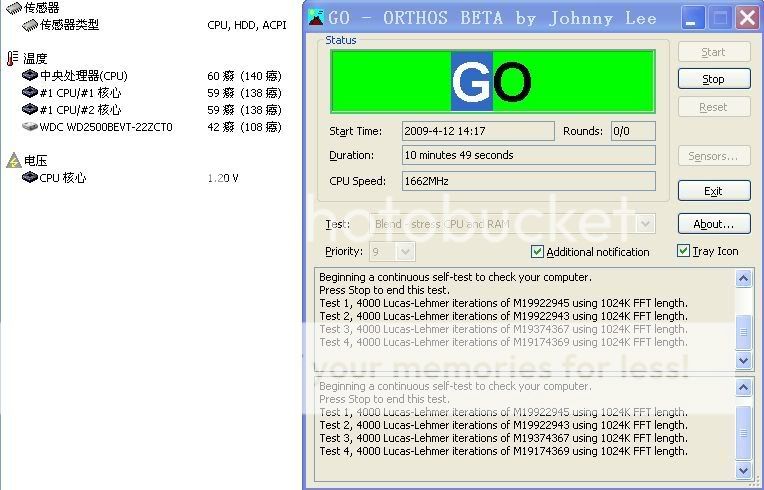Click the chip icon for #1 CPU/#1 核心

30,93
